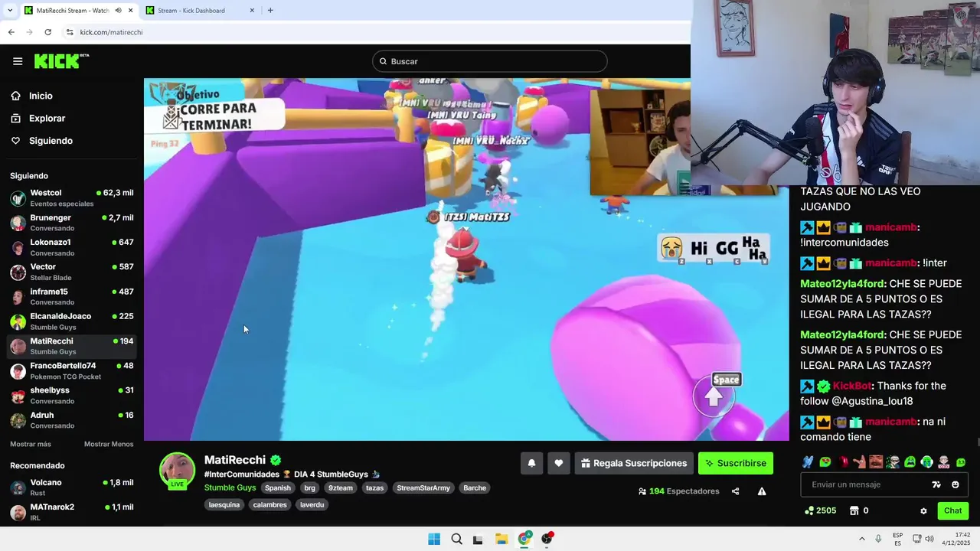Click the report warning triangle icon

point(762,491)
